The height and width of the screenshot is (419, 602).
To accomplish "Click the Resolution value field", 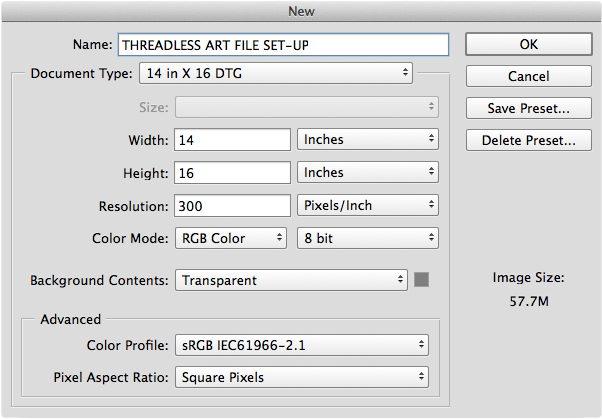I will click(232, 205).
